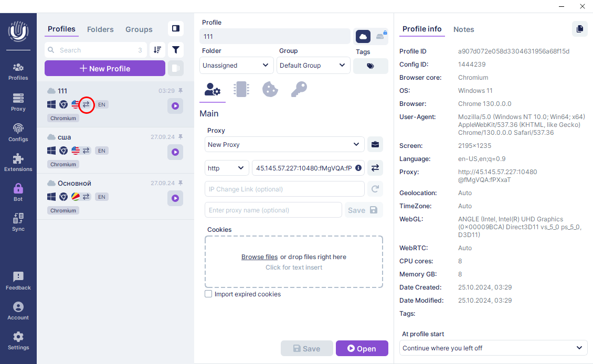The width and height of the screenshot is (593, 364).
Task: Open the Configs fingerprint section
Action: pos(18,132)
